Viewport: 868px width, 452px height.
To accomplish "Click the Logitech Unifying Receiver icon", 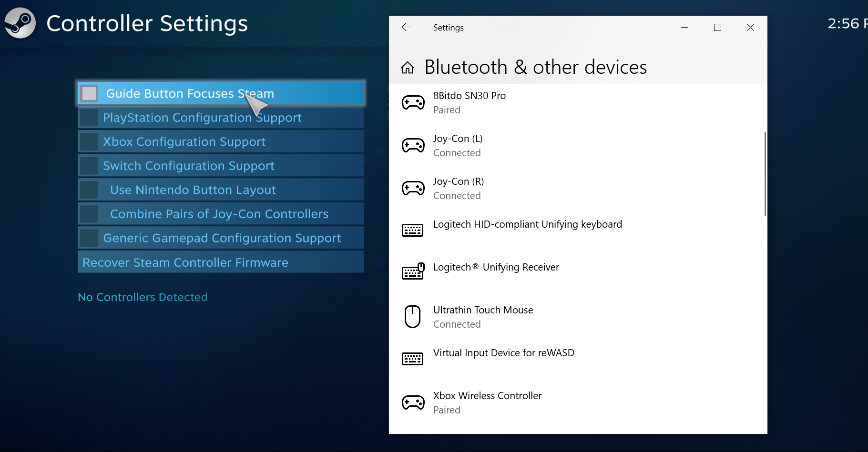I will tap(413, 271).
